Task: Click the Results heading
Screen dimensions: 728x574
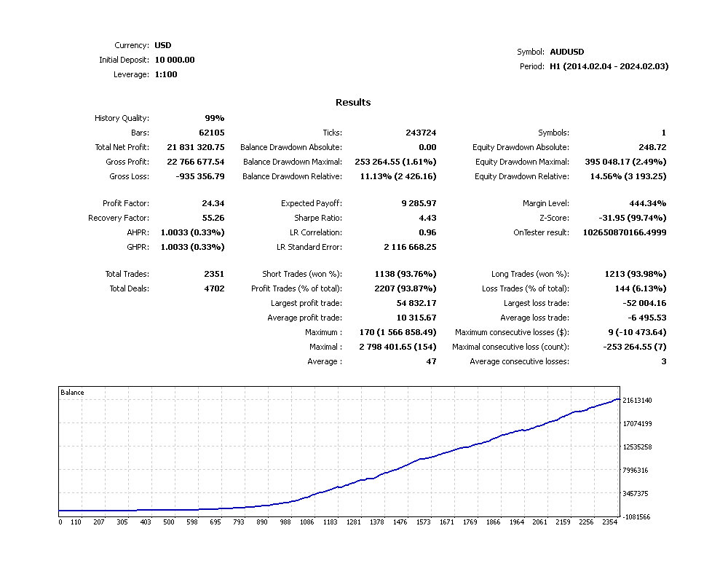Action: click(353, 102)
